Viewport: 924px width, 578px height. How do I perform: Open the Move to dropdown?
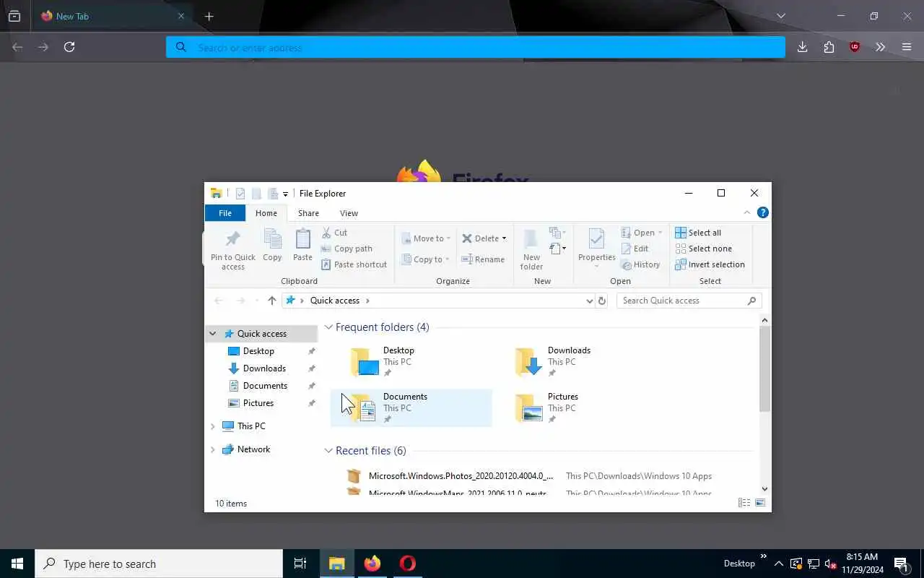pos(426,238)
